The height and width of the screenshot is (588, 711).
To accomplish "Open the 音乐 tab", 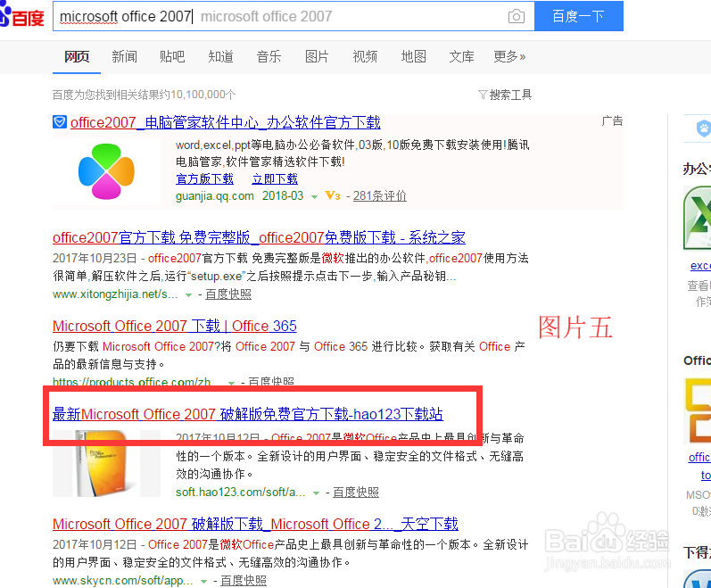I will (x=269, y=57).
